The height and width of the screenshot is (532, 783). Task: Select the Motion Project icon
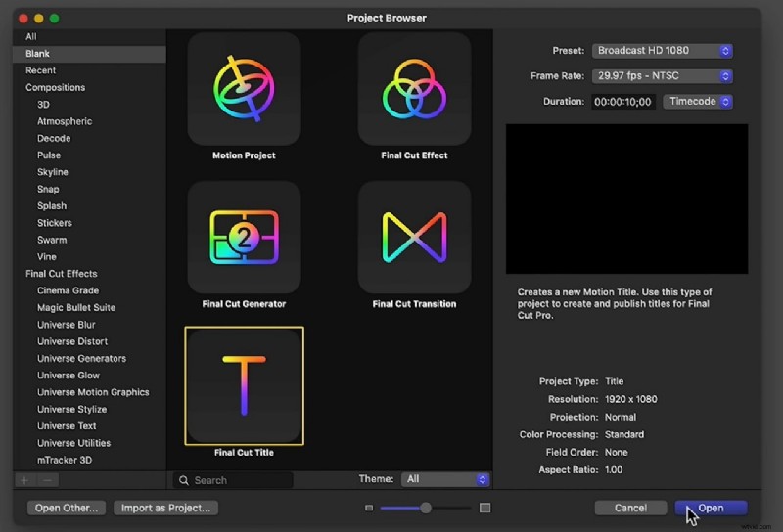point(244,89)
